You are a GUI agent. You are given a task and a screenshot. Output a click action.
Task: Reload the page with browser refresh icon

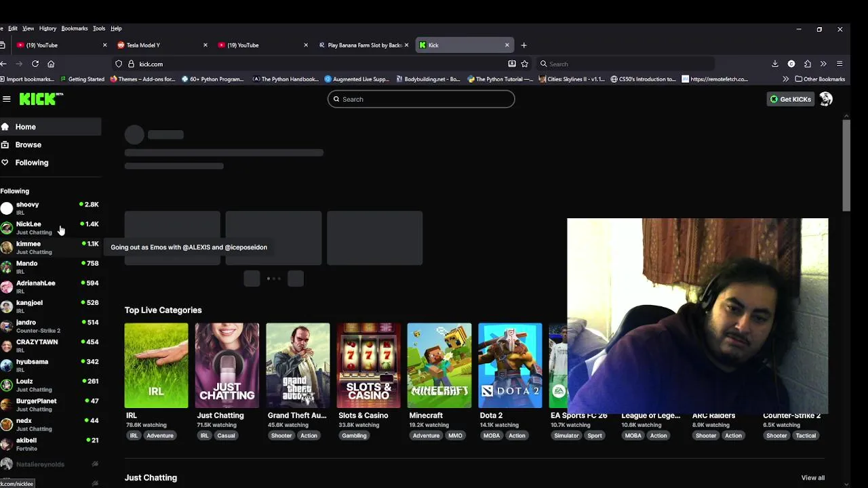pos(35,64)
